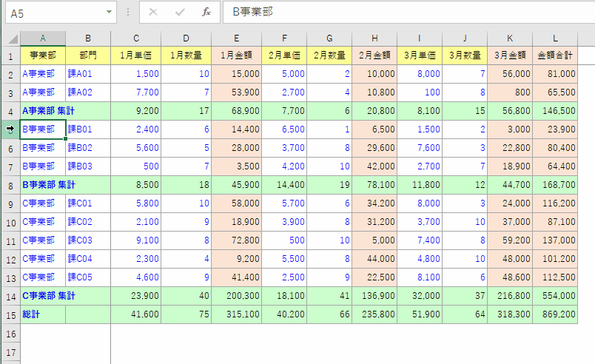Click the 金額合計 header cell
This screenshot has width=595, height=364.
pyautogui.click(x=555, y=55)
